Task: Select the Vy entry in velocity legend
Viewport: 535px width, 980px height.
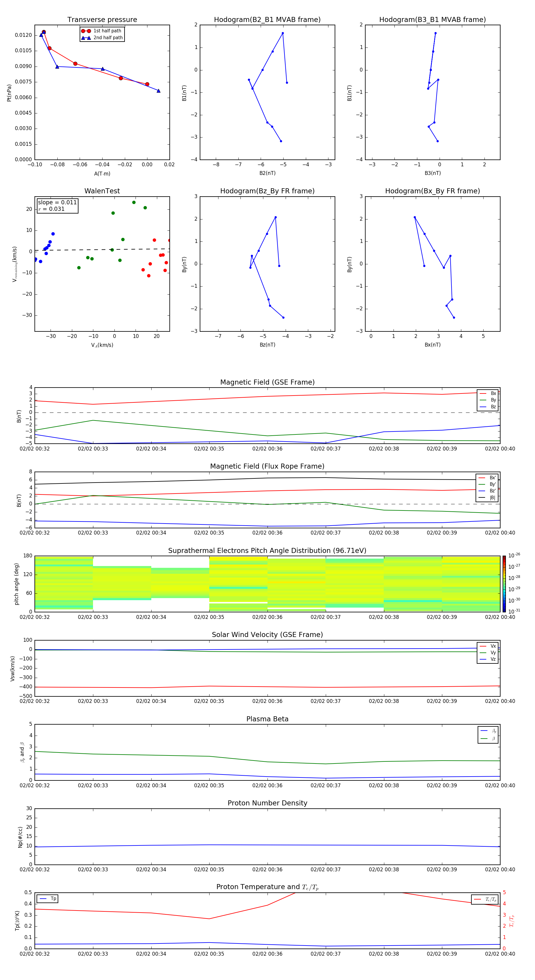Action: 488,652
